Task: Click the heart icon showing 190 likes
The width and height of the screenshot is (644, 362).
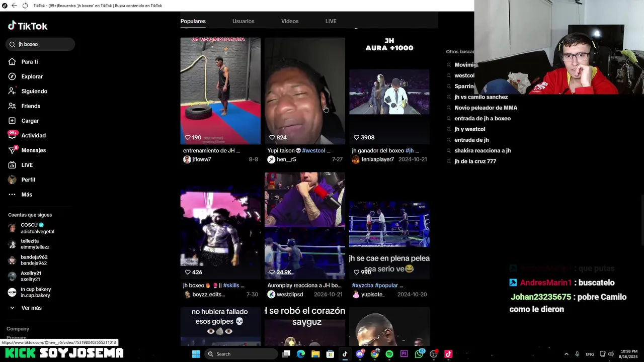Action: [188, 137]
